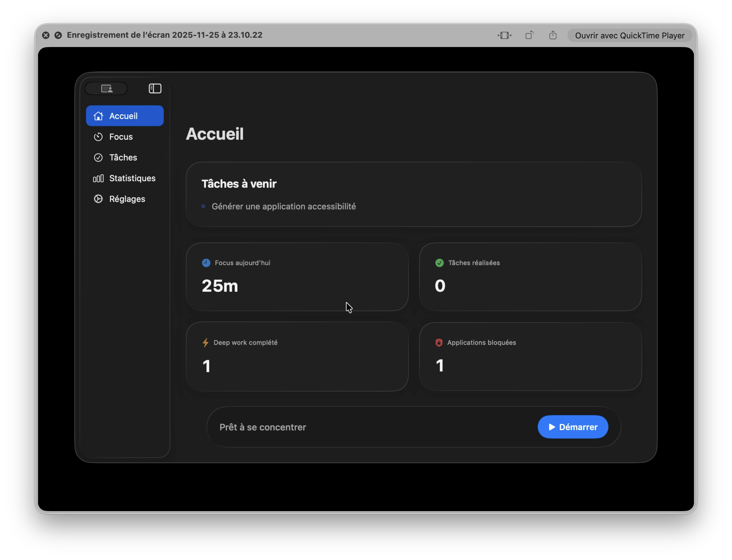Screen dimensions: 732x560
Task: Click the Réglages gear icon
Action: (98, 199)
